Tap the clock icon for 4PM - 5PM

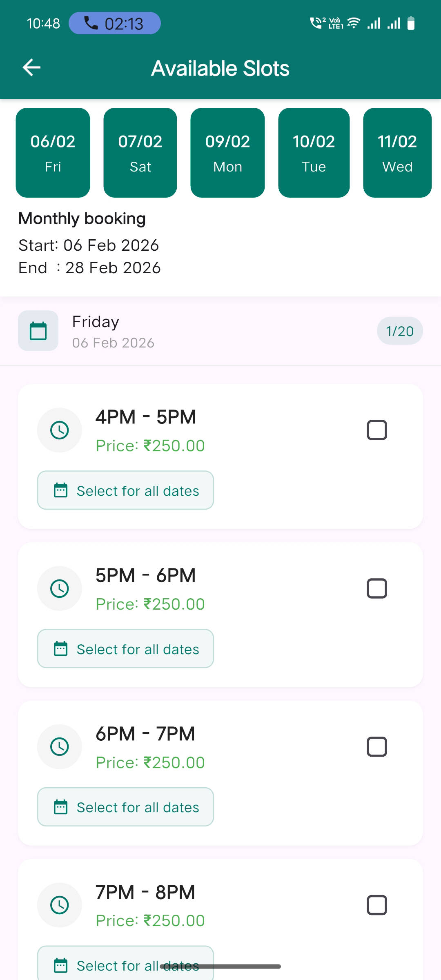point(60,430)
